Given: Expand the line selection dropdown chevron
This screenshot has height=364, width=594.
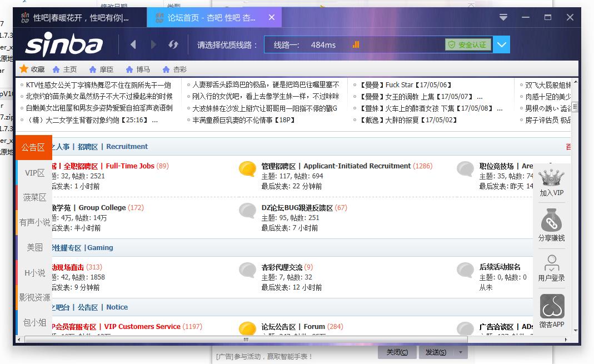Looking at the screenshot, I should pyautogui.click(x=501, y=44).
